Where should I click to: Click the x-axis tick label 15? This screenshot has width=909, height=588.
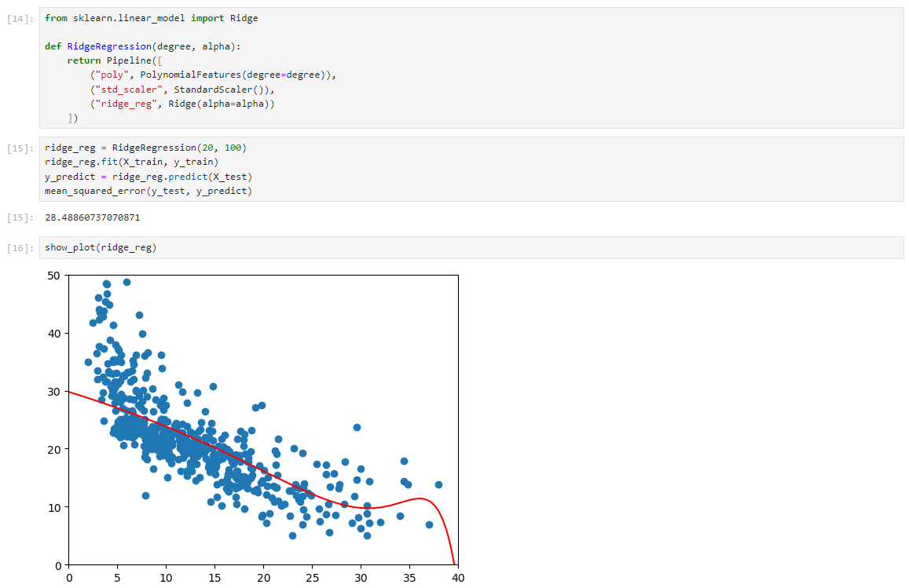coord(214,578)
